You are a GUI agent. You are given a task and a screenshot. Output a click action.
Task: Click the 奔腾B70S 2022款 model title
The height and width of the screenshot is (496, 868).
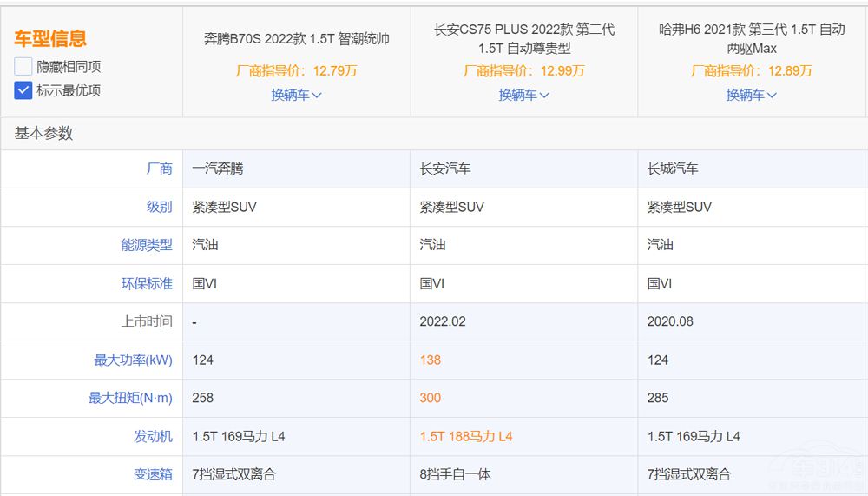[296, 39]
